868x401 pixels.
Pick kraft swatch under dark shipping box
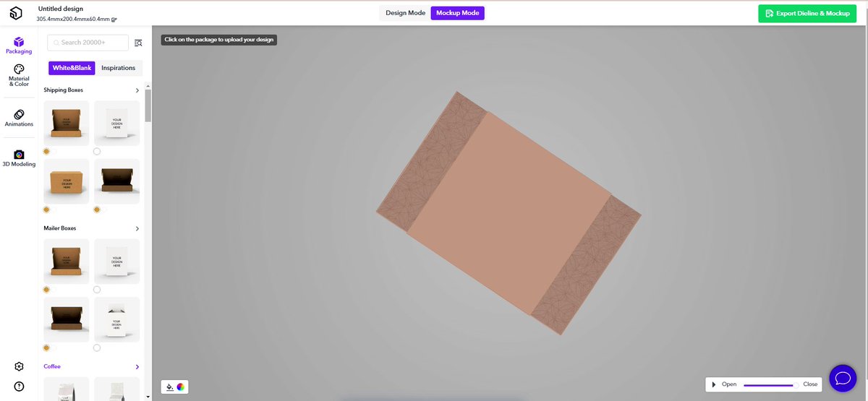[97, 210]
